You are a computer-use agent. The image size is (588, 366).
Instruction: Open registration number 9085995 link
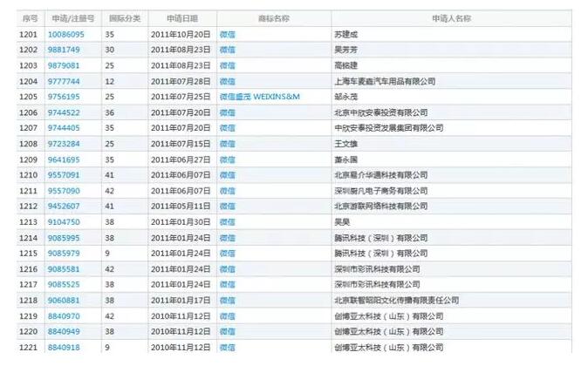pyautogui.click(x=64, y=238)
